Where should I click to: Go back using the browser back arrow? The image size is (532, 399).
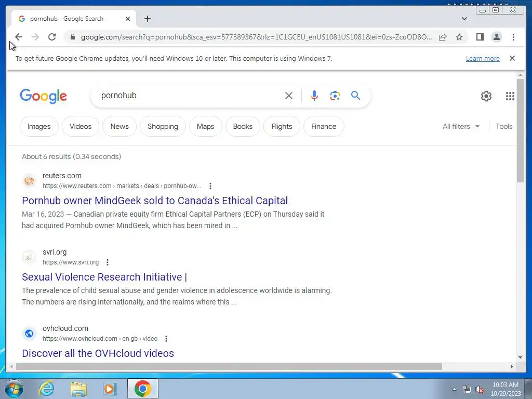click(x=19, y=37)
